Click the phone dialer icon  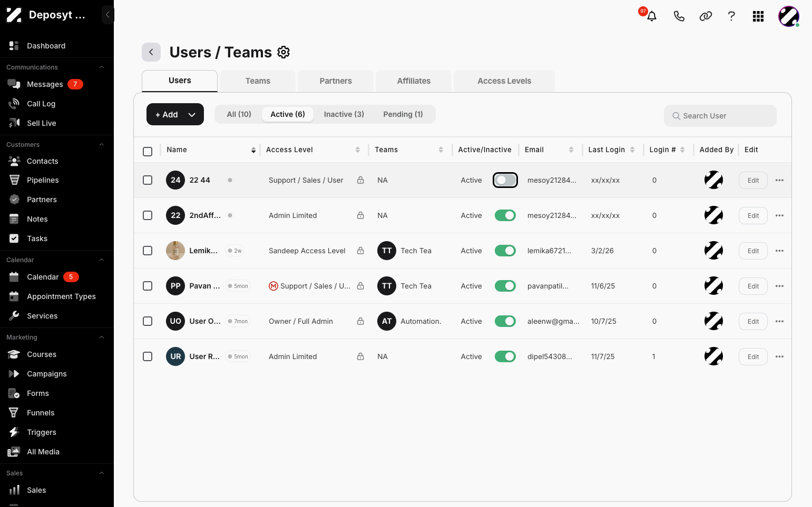[679, 16]
